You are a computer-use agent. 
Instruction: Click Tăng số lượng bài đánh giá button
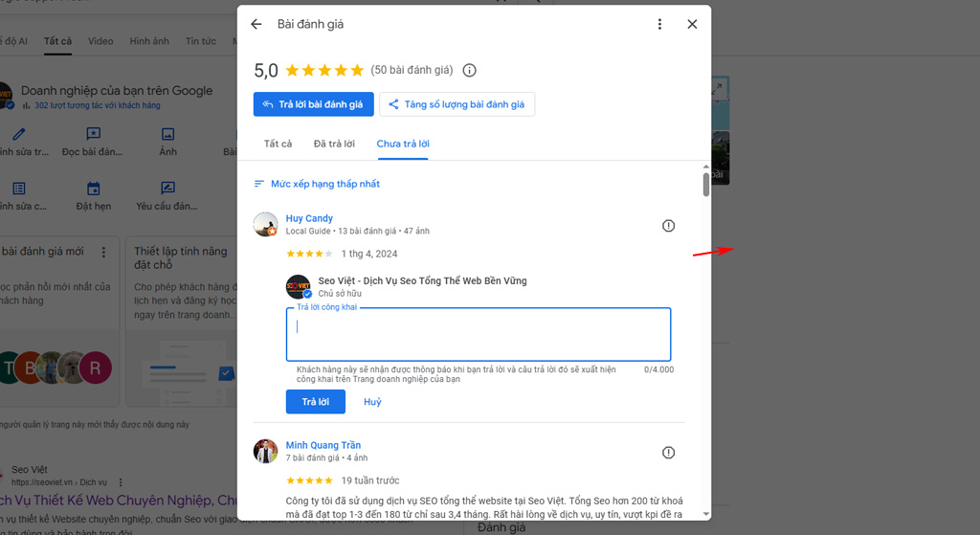pyautogui.click(x=457, y=104)
